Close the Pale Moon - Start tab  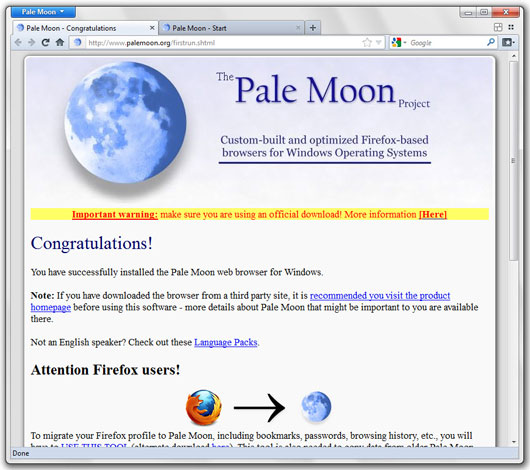pyautogui.click(x=298, y=28)
